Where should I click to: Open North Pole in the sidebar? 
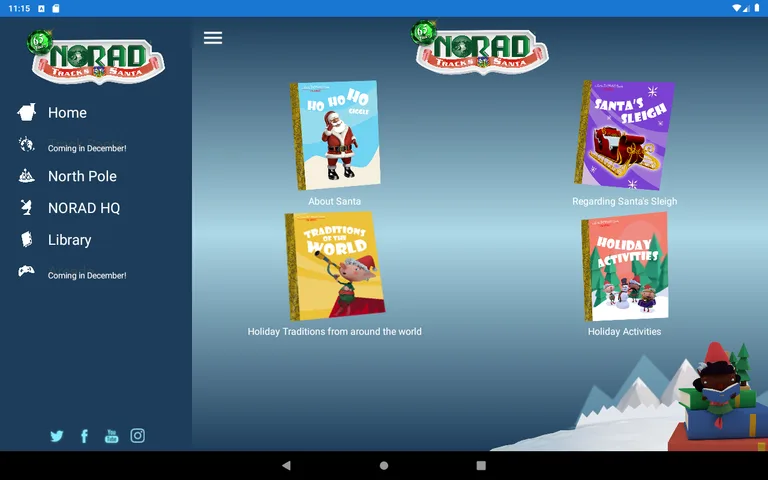[x=82, y=176]
